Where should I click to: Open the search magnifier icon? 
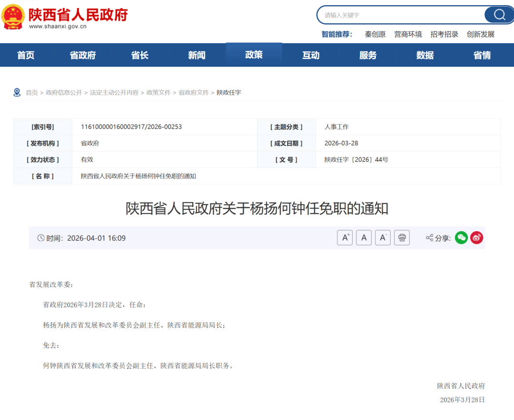click(x=499, y=15)
